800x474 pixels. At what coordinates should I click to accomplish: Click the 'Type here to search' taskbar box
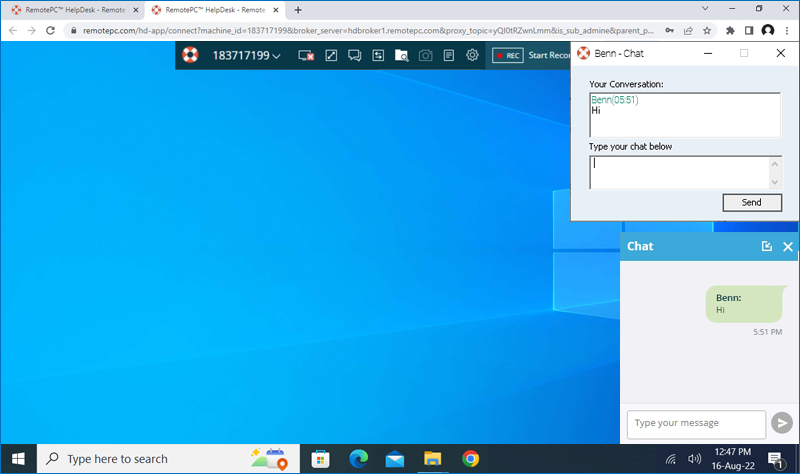[x=168, y=459]
